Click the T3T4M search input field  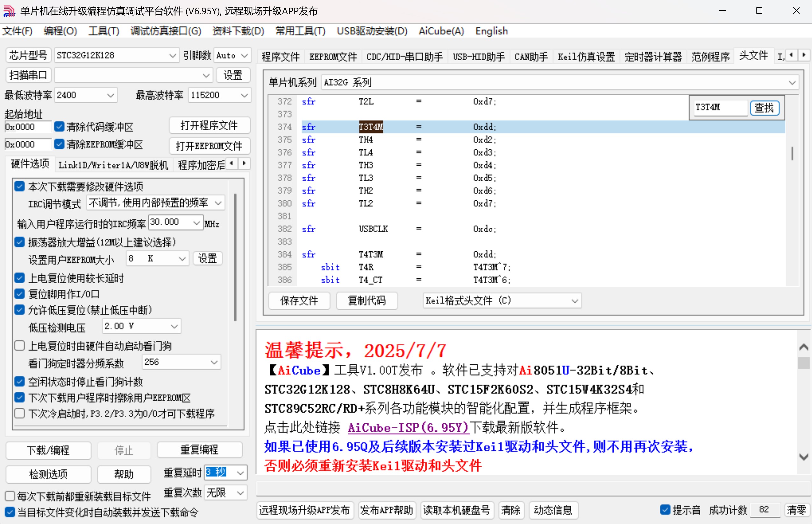coord(721,108)
